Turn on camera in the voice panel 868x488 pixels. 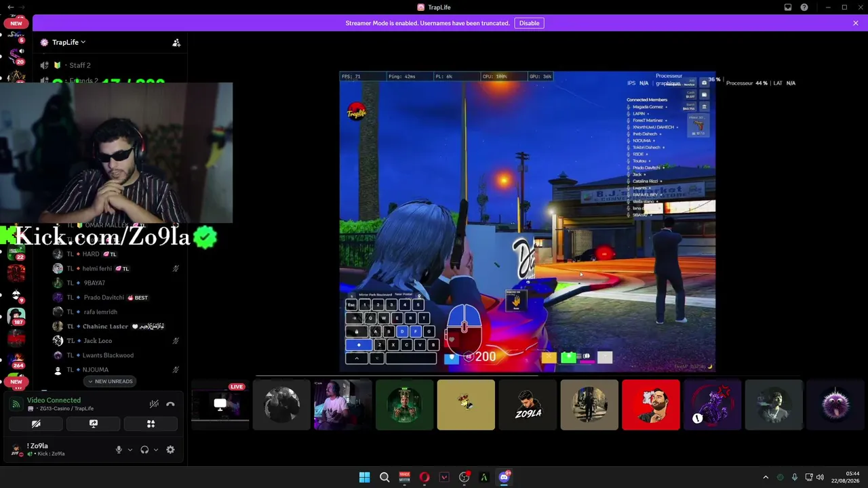[x=36, y=424]
